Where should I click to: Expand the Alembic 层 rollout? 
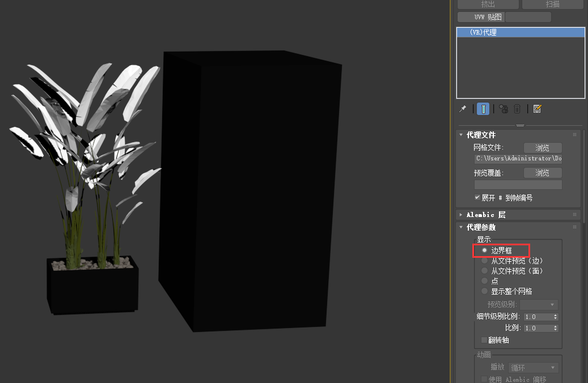point(461,215)
